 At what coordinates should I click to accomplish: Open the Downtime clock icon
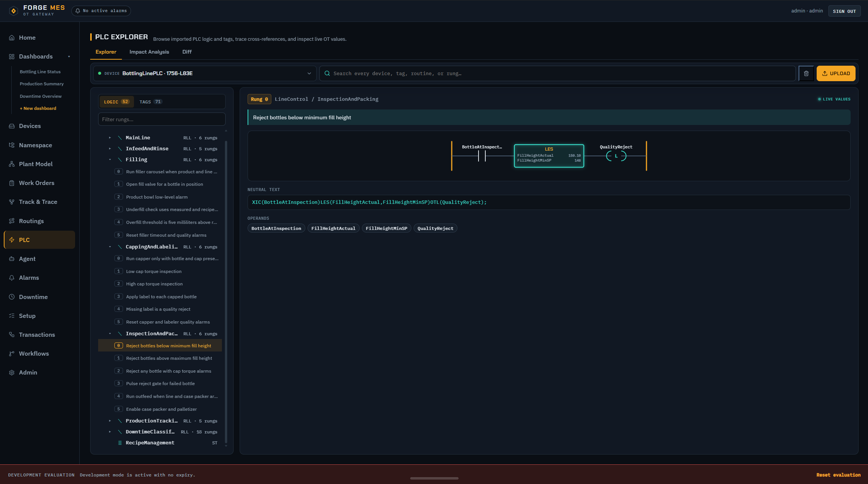coord(12,297)
